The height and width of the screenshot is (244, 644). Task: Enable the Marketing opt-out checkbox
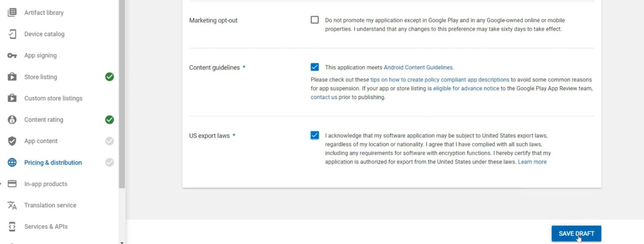coord(315,20)
